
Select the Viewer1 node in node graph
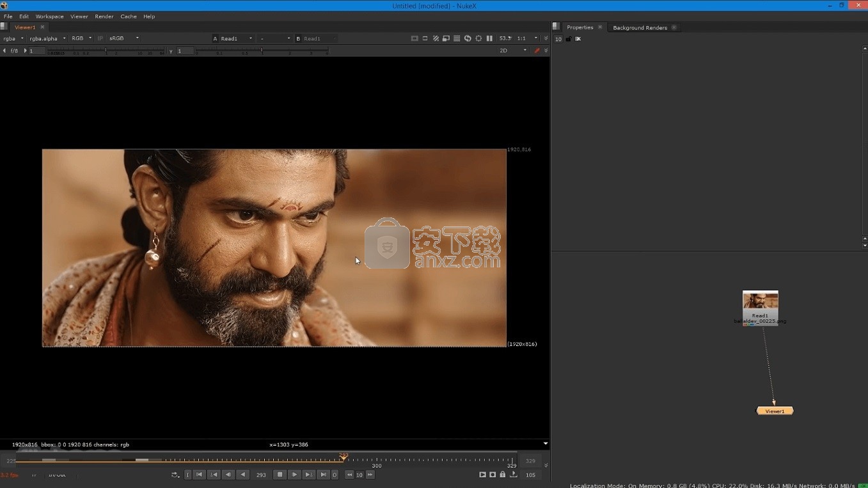point(775,411)
